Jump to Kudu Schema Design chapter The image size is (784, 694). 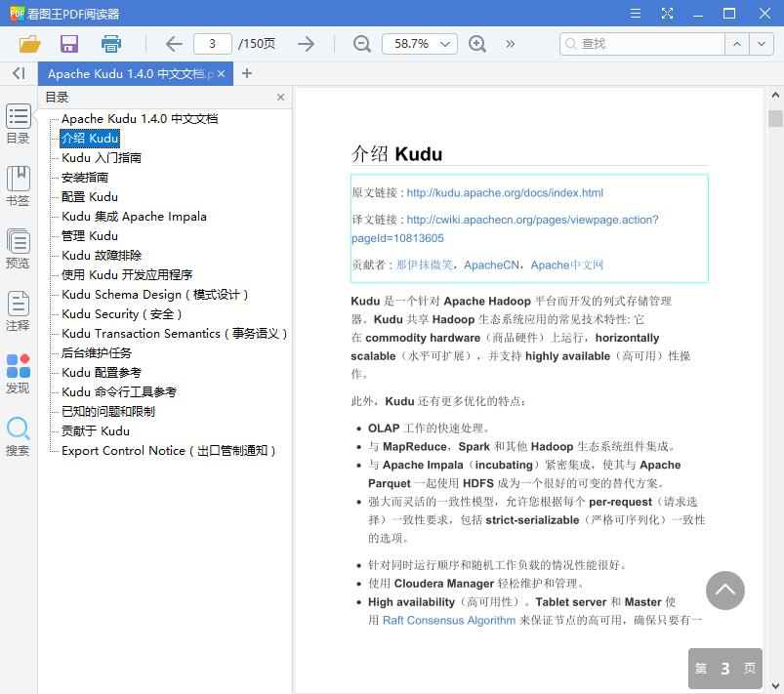point(155,295)
